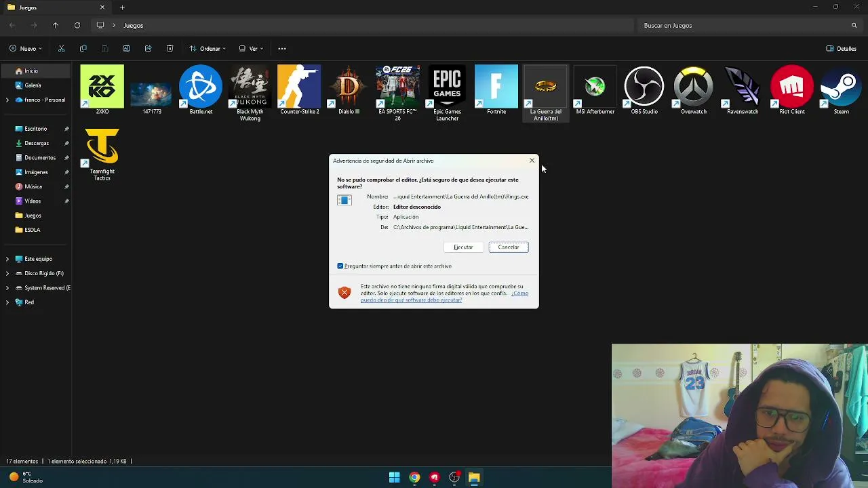This screenshot has height=488, width=868.
Task: Select the Diablo III shortcut
Action: click(349, 89)
